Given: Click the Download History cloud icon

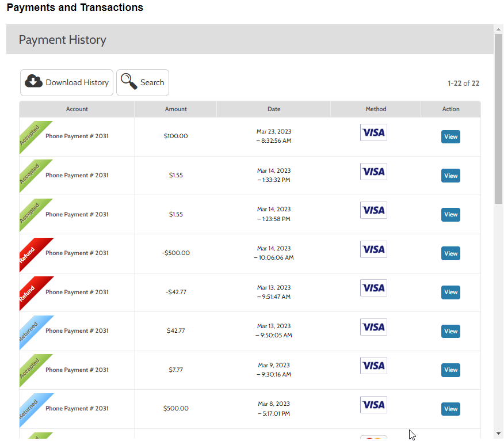Looking at the screenshot, I should pos(34,82).
